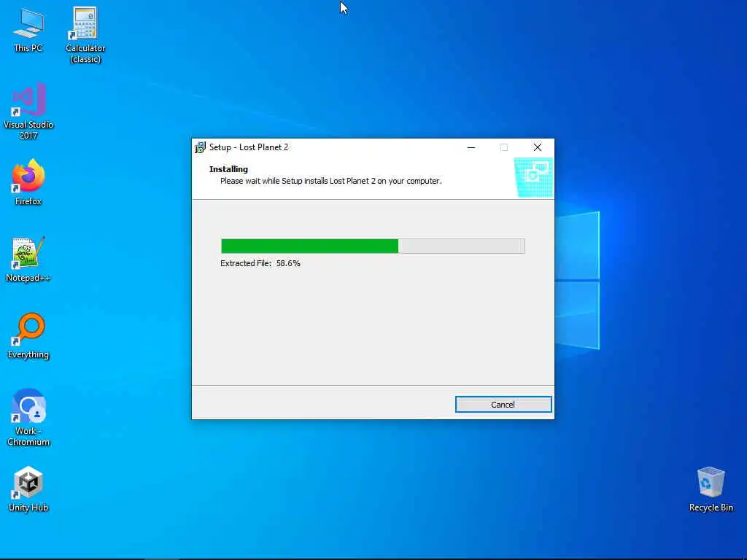Launch Firefox from the desktop
The image size is (747, 560).
pyautogui.click(x=28, y=182)
